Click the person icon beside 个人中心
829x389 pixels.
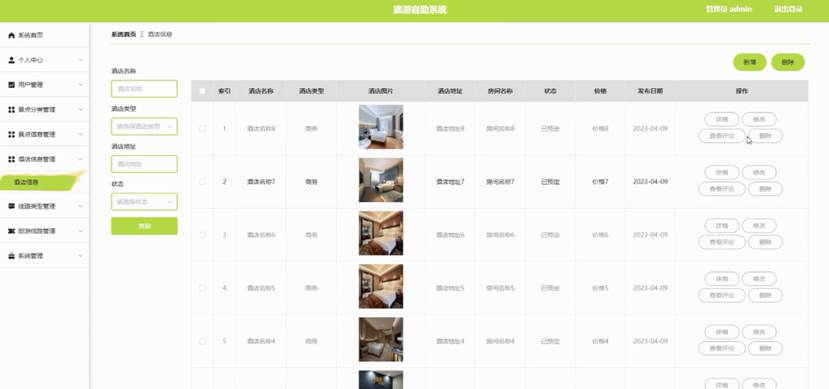(x=12, y=60)
